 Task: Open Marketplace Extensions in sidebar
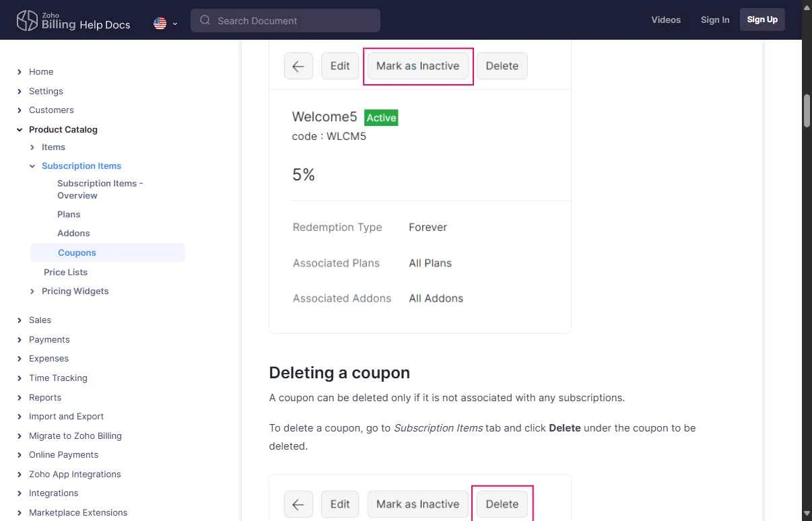78,512
